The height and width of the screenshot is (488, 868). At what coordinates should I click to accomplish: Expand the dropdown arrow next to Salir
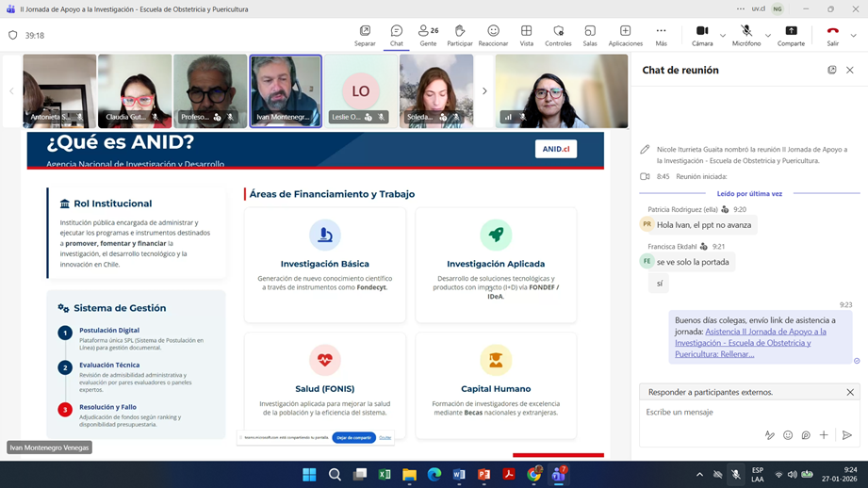tap(853, 36)
